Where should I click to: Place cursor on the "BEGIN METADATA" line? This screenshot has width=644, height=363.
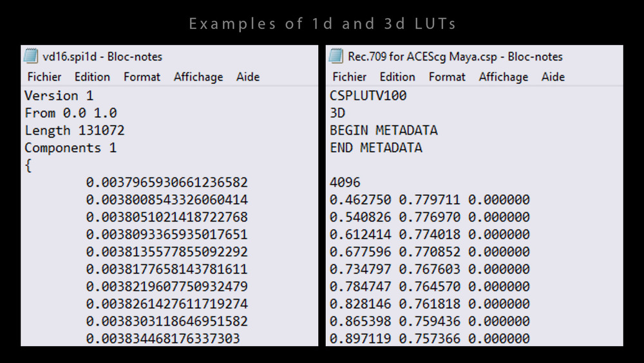click(x=383, y=130)
